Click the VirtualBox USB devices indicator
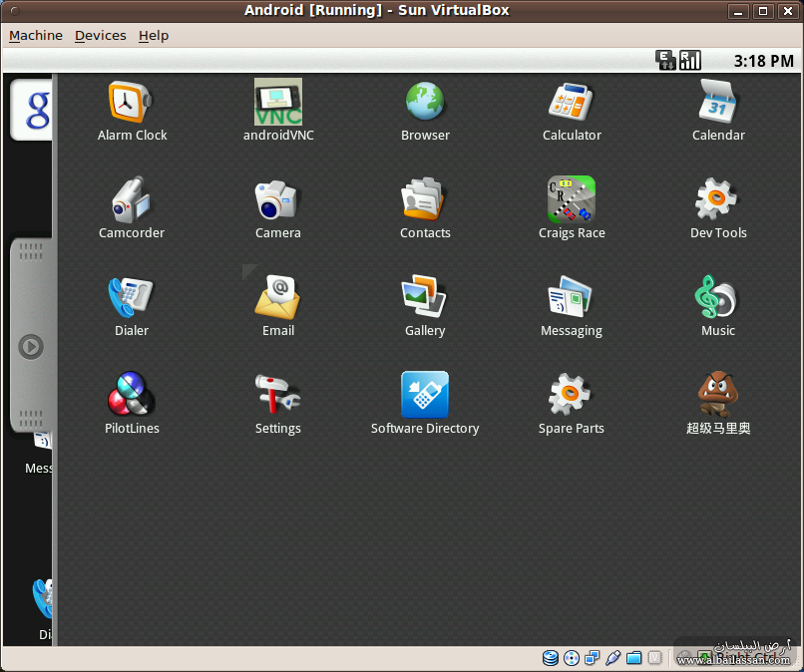The image size is (804, 672). 613,658
